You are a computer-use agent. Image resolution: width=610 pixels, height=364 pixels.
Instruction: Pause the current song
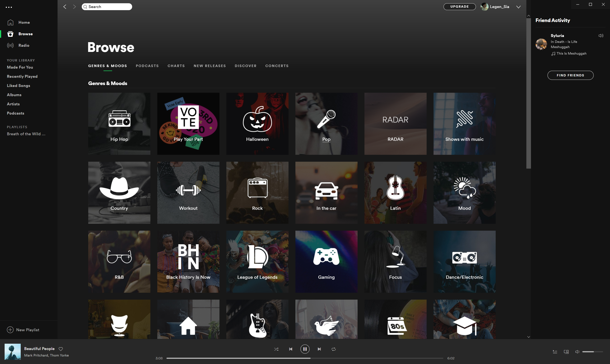tap(305, 349)
